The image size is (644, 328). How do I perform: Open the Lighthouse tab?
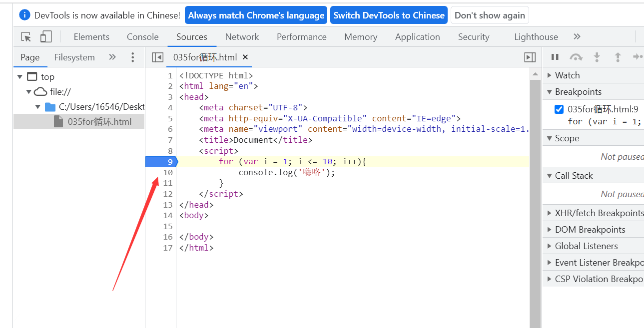[536, 37]
